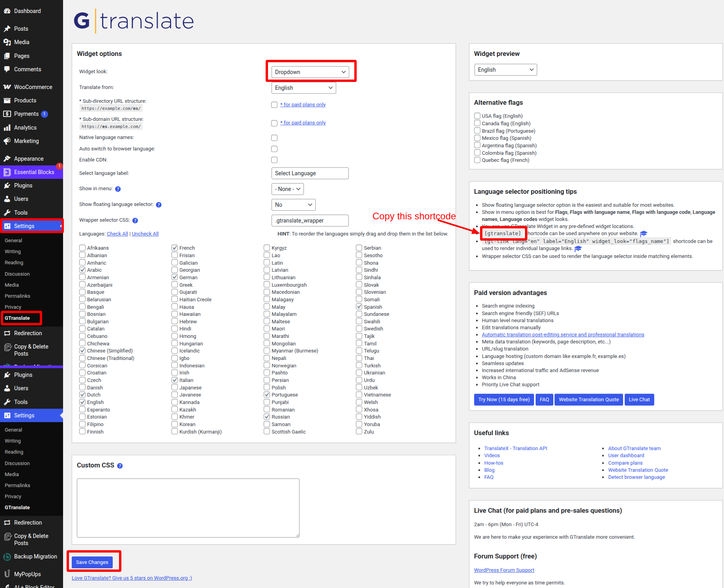Click the Select language label input field
The image size is (724, 588).
coord(310,173)
